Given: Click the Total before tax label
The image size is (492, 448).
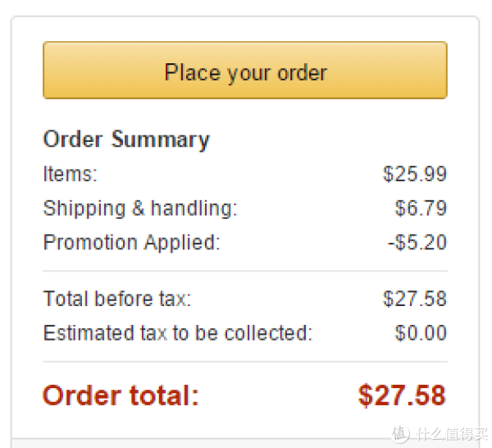Looking at the screenshot, I should click(x=117, y=298).
